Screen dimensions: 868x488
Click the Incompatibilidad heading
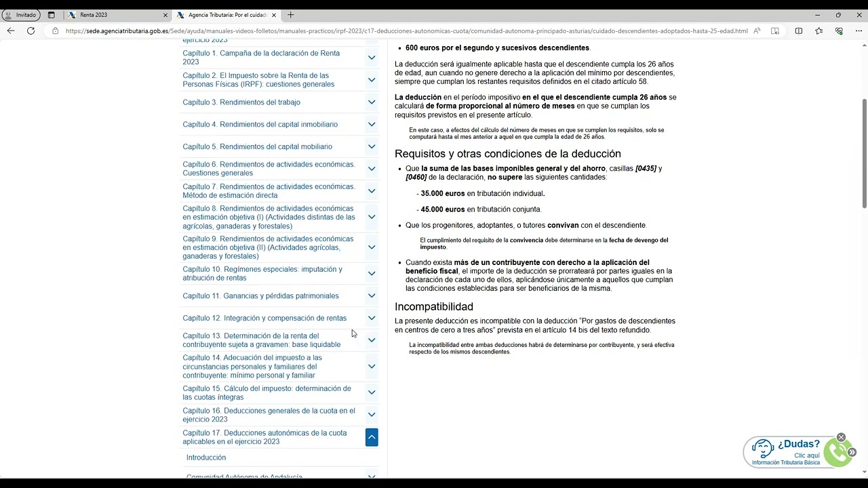[x=434, y=307]
